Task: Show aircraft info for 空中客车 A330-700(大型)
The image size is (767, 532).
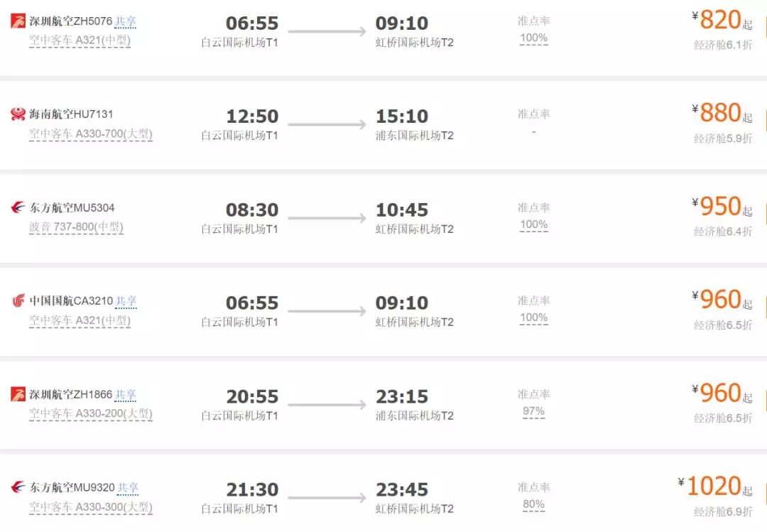Action: (90, 134)
